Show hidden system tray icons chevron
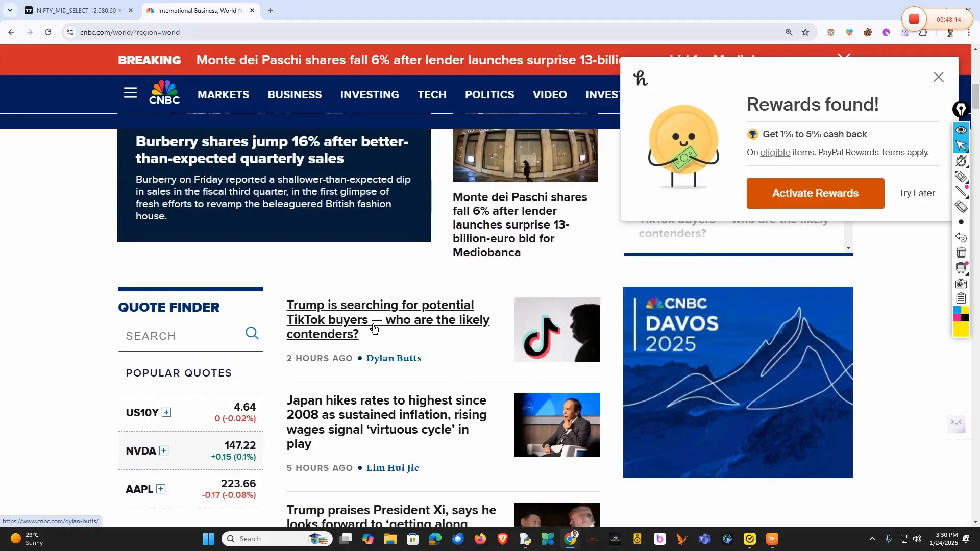The image size is (980, 551). [x=872, y=539]
